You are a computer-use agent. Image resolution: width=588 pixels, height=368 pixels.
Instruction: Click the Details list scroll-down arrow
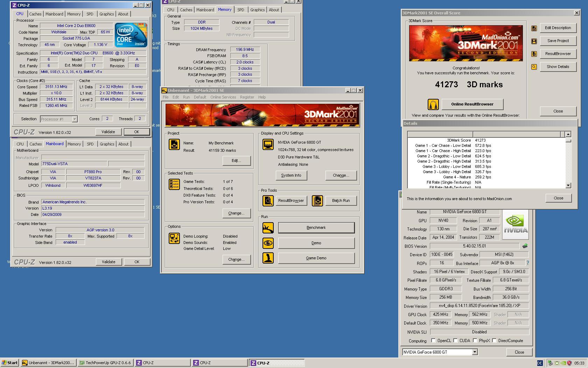click(568, 185)
